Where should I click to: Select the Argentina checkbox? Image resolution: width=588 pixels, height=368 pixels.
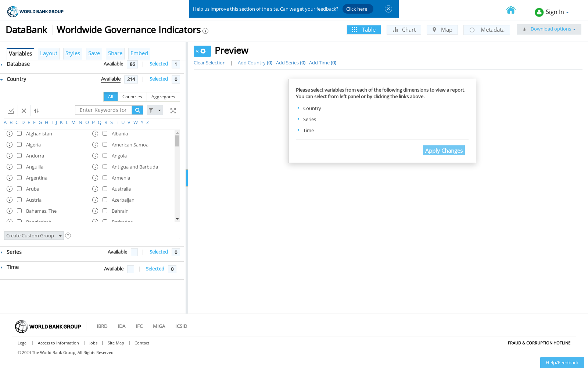[19, 177]
